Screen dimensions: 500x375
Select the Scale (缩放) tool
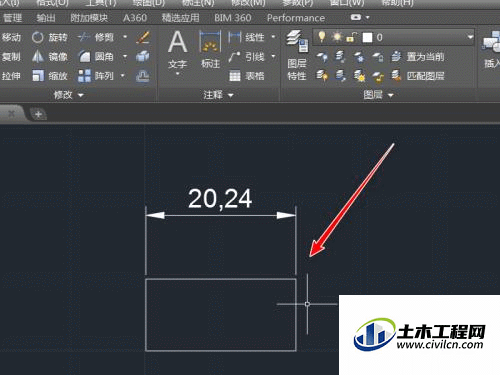[50, 76]
